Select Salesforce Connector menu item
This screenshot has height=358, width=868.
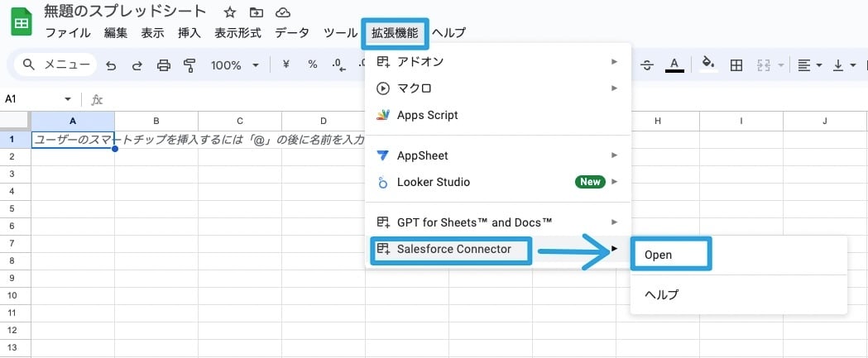pyautogui.click(x=497, y=250)
